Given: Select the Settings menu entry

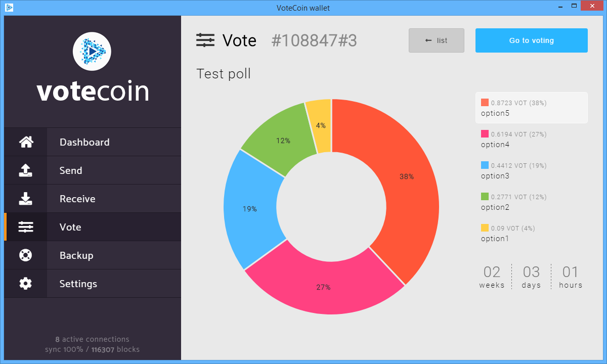Looking at the screenshot, I should pyautogui.click(x=93, y=284).
